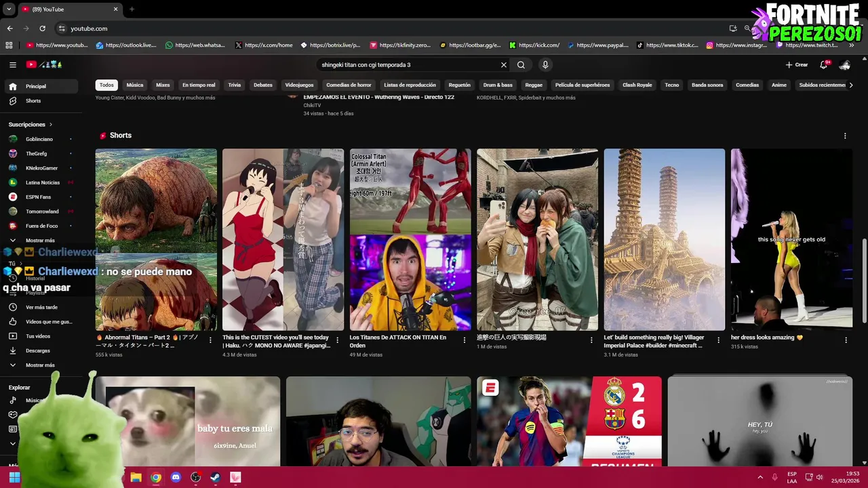
Task: Open Abnormal Titans Part 2 short thumbnail
Action: pyautogui.click(x=156, y=239)
